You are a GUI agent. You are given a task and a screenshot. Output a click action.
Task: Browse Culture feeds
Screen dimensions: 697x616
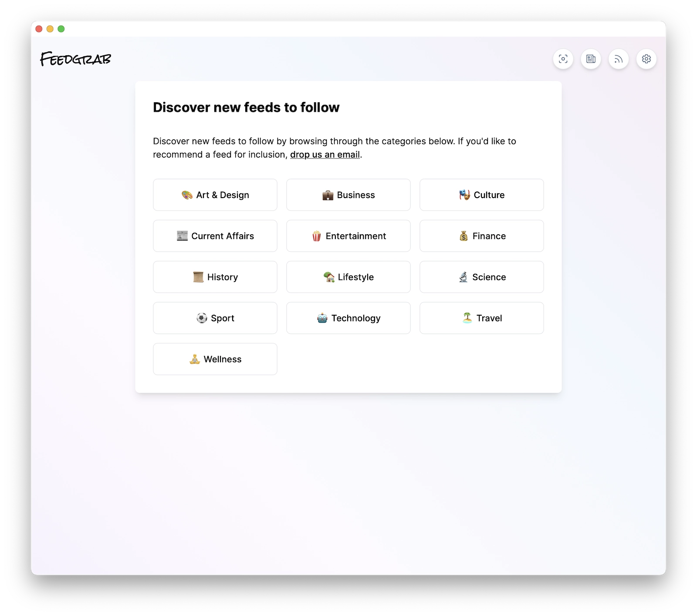click(x=481, y=195)
